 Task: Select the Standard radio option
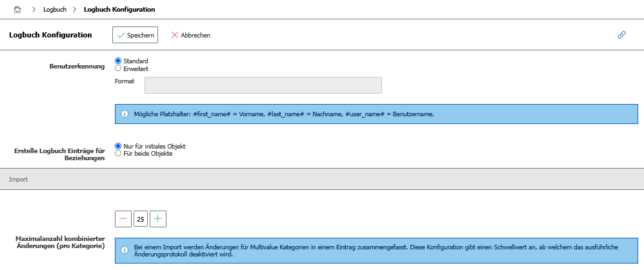(x=118, y=61)
